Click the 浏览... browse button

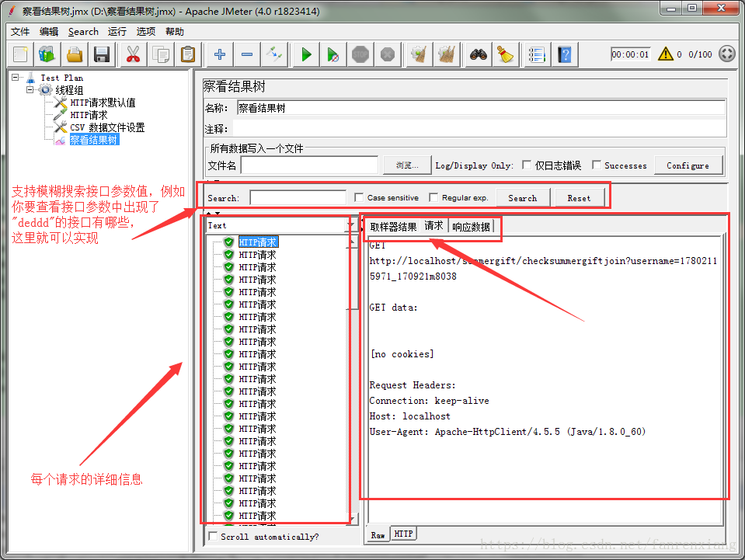(x=407, y=165)
